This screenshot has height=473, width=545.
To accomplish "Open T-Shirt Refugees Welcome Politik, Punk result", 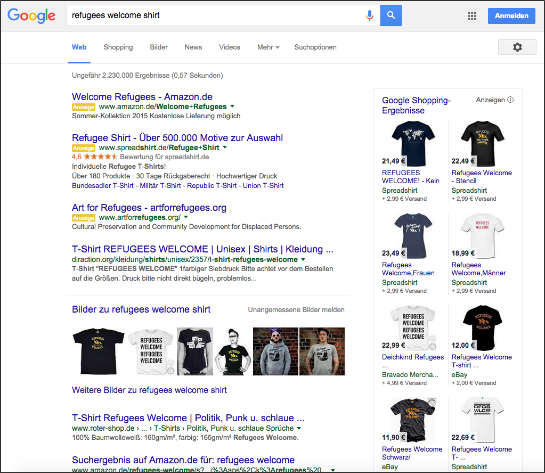I will pos(188,418).
